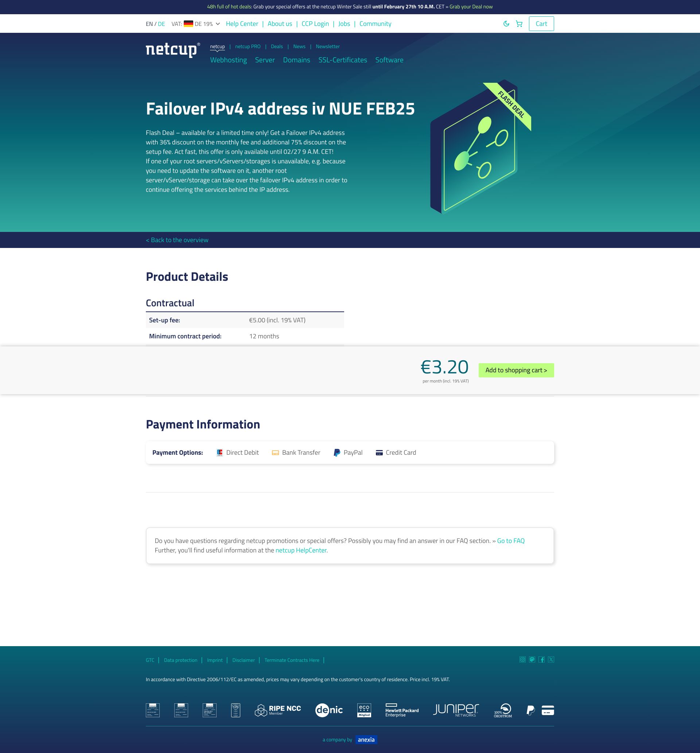Click the '12 months' contract value
The height and width of the screenshot is (753, 700).
pyautogui.click(x=264, y=336)
